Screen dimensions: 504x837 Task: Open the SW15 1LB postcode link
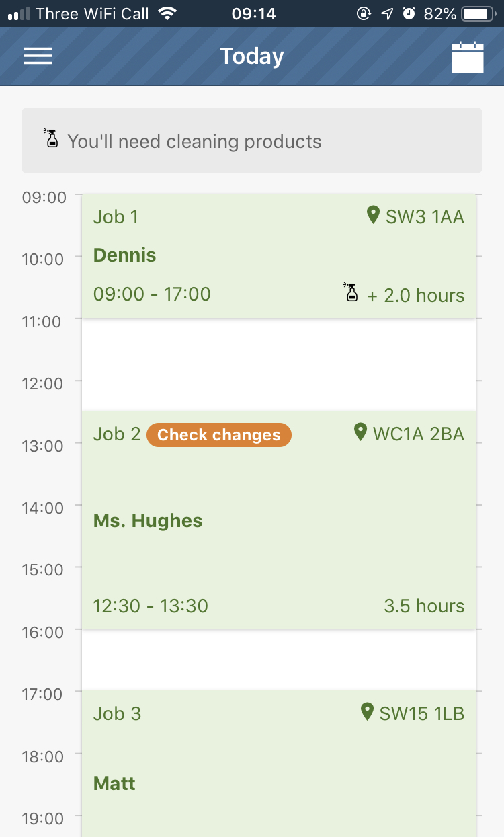(x=421, y=713)
